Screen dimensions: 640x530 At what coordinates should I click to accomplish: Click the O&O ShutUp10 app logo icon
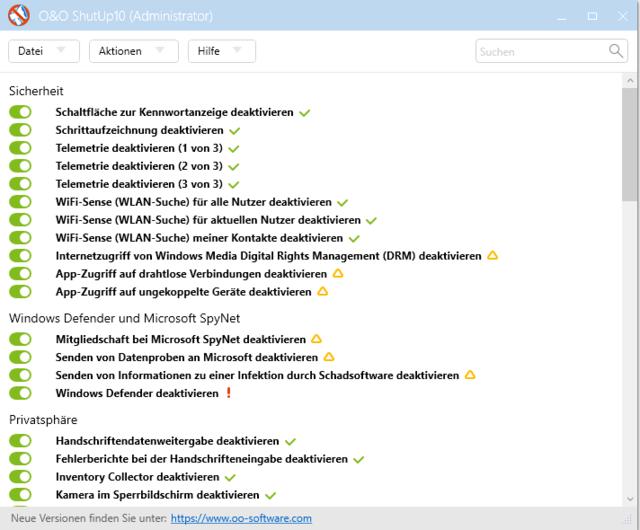pos(18,15)
